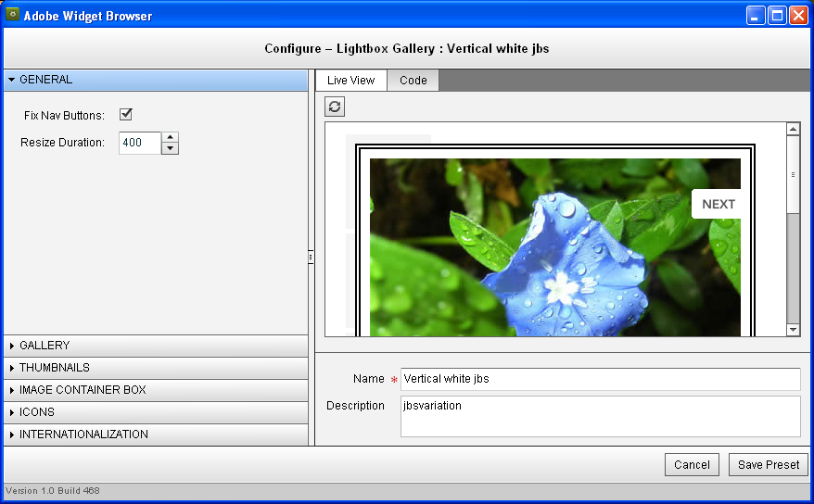Expand the INTERNATIONALIZATION section
This screenshot has width=814, height=504.
(x=83, y=435)
